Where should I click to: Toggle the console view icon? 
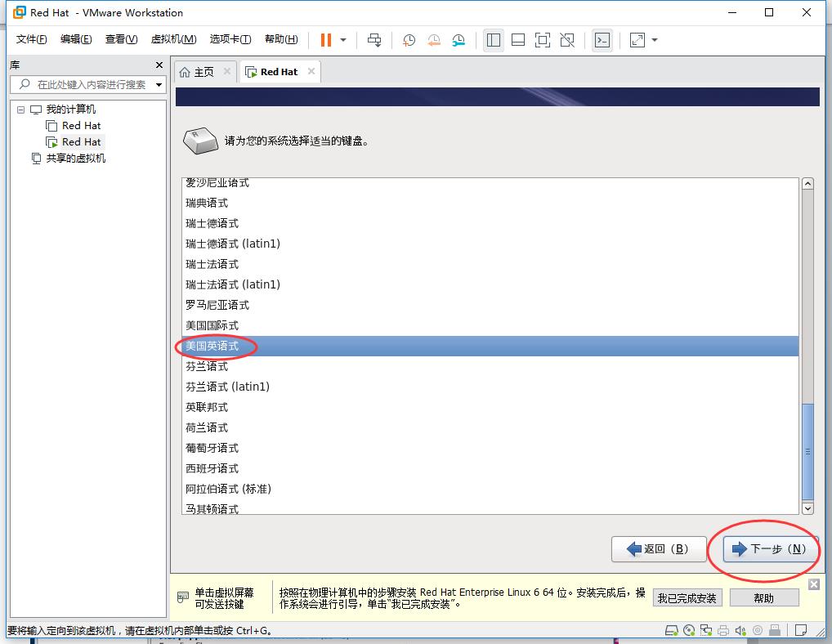point(602,40)
